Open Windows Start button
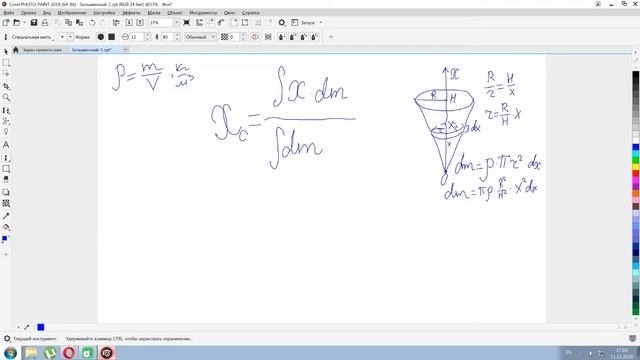Image resolution: width=640 pixels, height=360 pixels. pyautogui.click(x=10, y=353)
